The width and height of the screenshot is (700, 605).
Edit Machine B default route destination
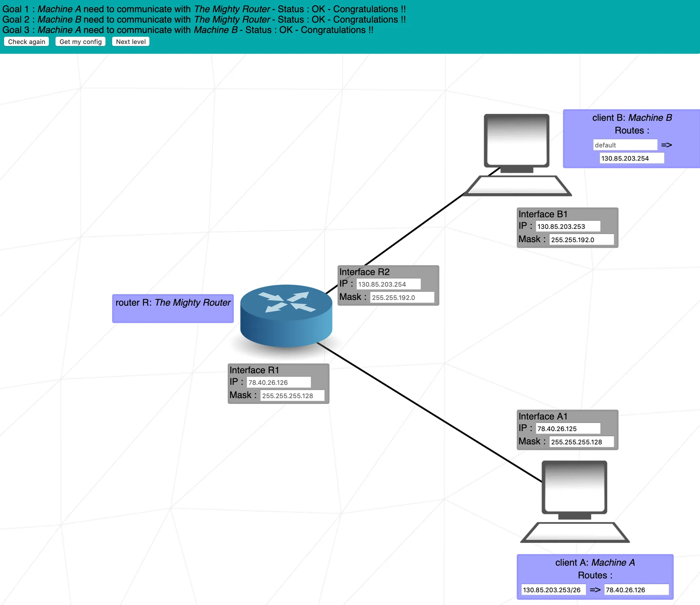coord(624,145)
